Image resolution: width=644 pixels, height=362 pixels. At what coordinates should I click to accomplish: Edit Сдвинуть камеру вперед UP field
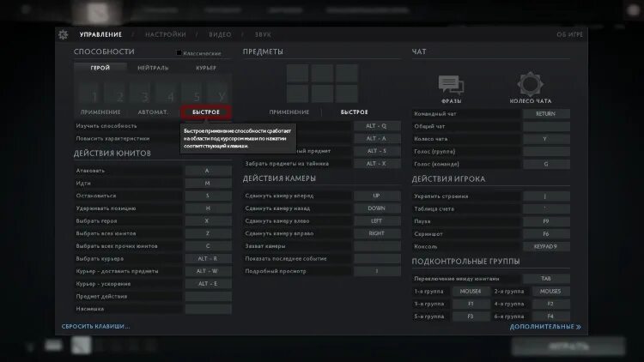coord(377,196)
